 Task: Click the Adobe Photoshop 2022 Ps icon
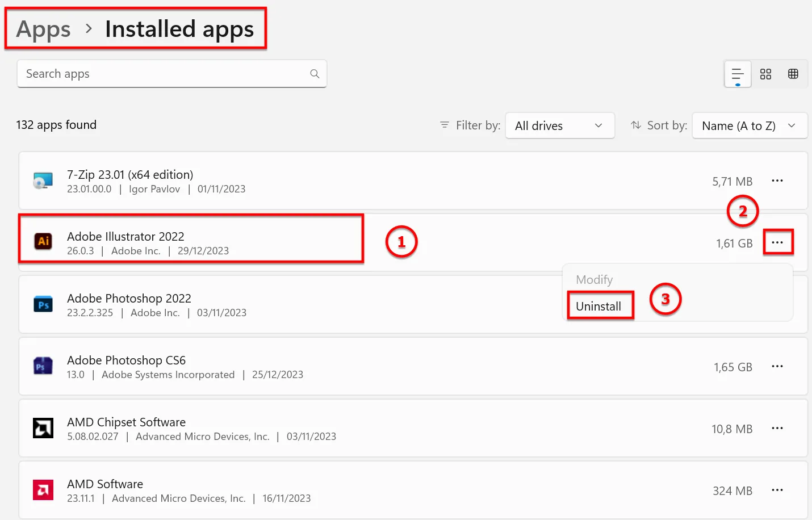[43, 304]
